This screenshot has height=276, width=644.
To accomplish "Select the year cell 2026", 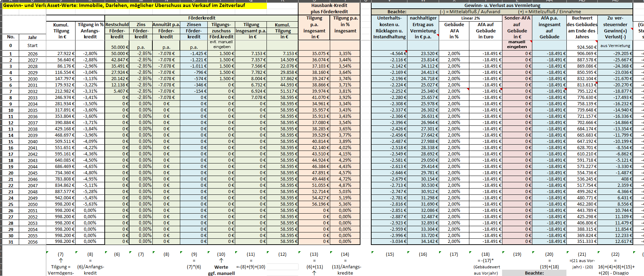I will pos(33,54).
